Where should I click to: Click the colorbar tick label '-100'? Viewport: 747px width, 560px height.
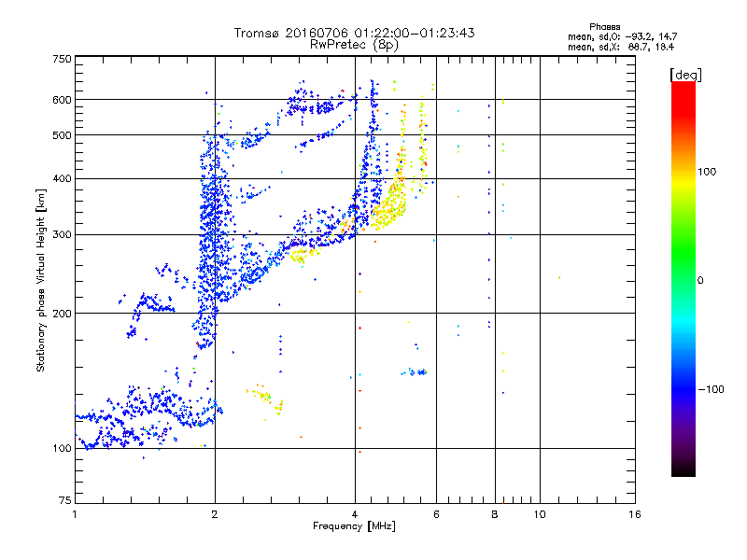tap(711, 389)
